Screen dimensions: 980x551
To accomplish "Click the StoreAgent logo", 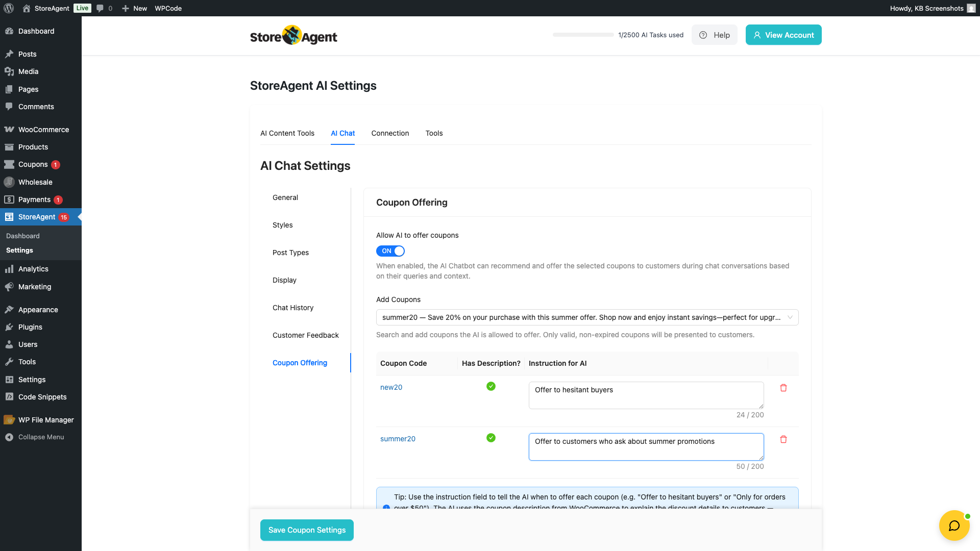I will click(293, 35).
